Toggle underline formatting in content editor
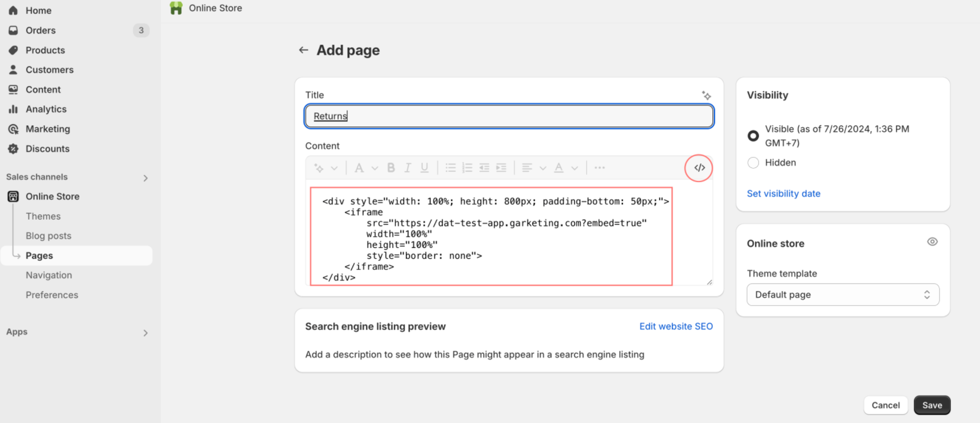Viewport: 980px width, 423px height. click(424, 168)
